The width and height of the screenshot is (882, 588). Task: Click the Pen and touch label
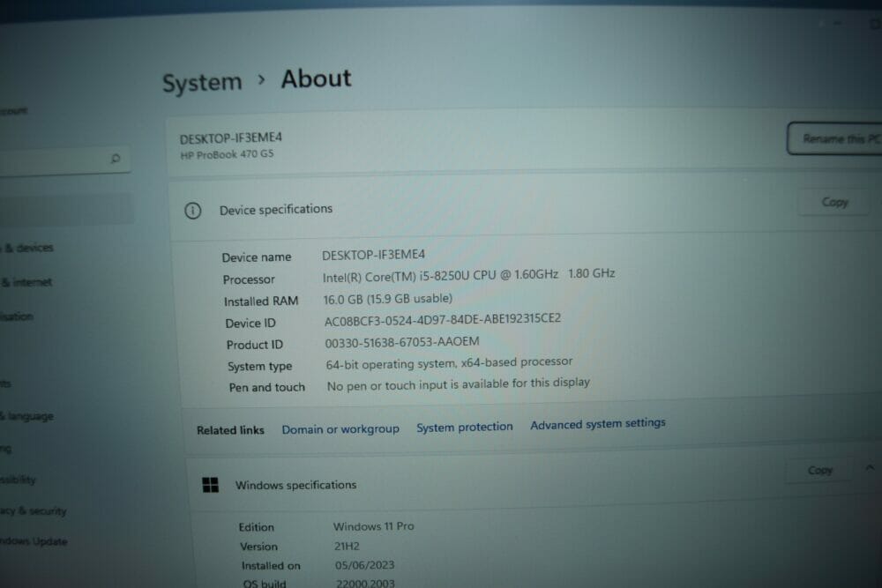point(266,387)
